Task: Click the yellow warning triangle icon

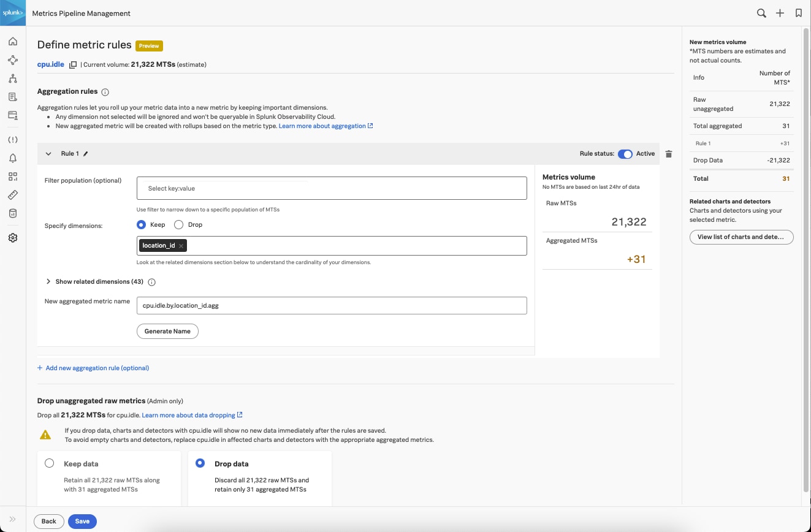Action: point(45,435)
